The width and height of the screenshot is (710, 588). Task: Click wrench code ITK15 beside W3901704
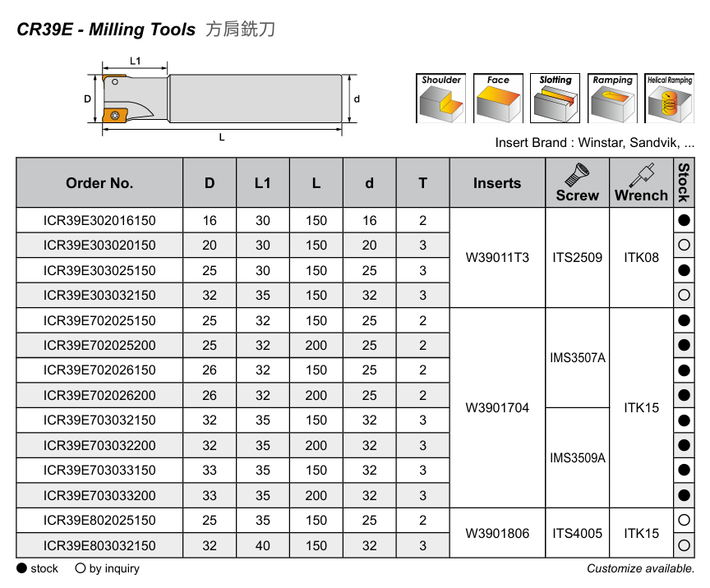click(x=641, y=408)
